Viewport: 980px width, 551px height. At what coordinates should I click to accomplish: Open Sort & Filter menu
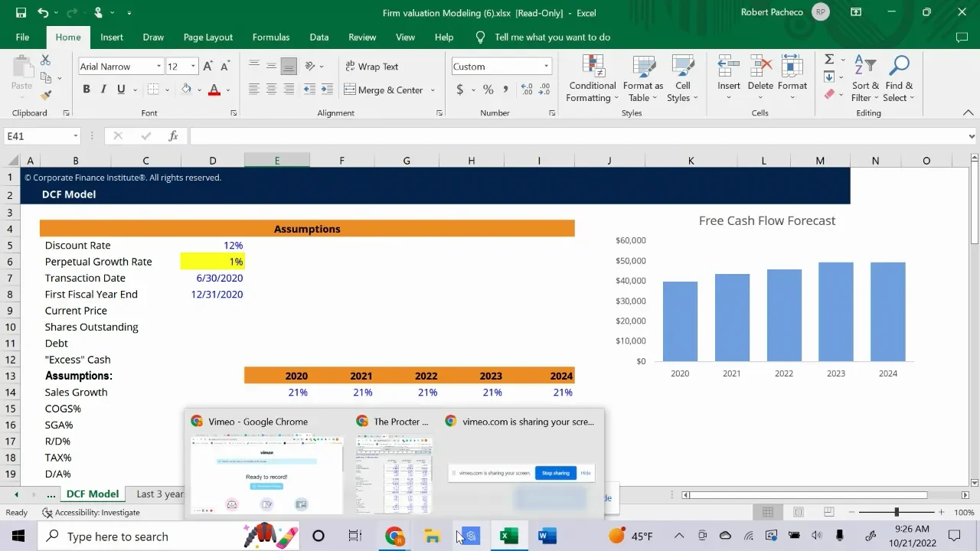tap(865, 78)
